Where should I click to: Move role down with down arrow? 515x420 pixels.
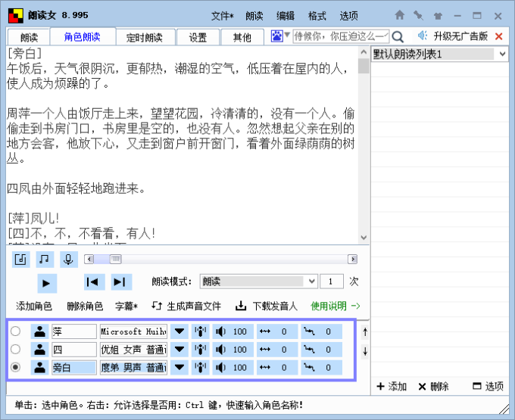click(x=365, y=352)
